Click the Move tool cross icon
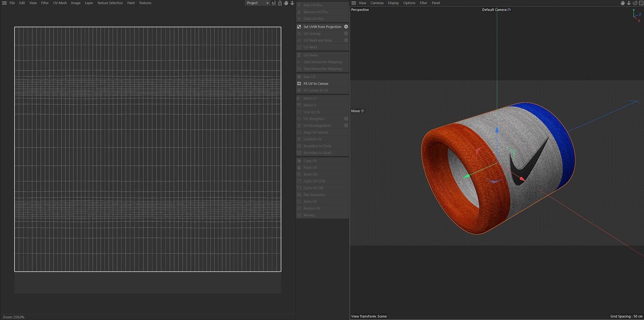This screenshot has height=320, width=644. pos(363,111)
